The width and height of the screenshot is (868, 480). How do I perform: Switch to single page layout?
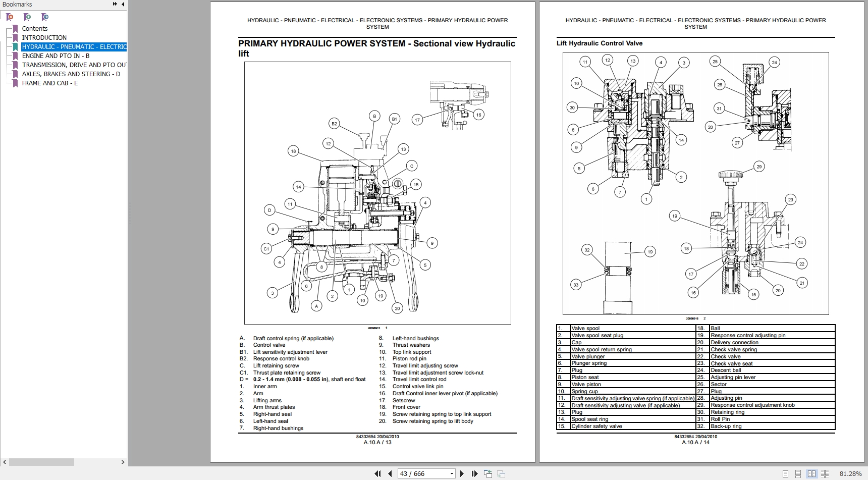785,473
